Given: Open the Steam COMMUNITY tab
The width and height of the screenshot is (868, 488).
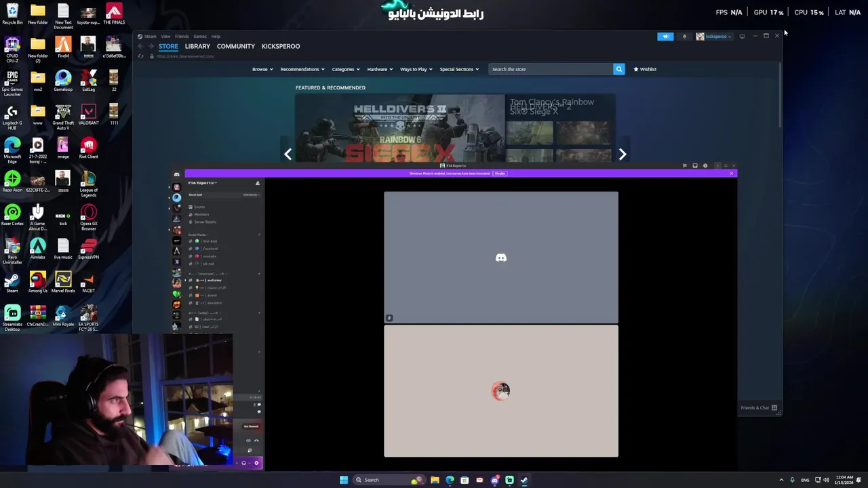Looking at the screenshot, I should pos(236,46).
